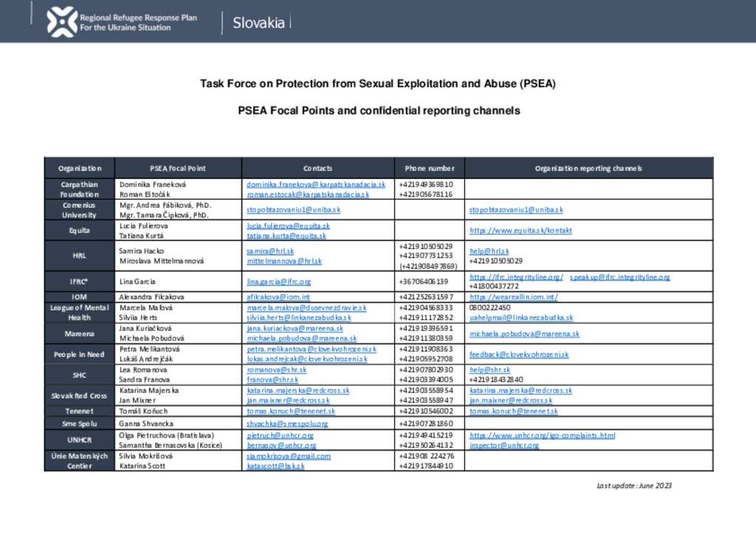Click the name Alexandra Filcakova
The width and height of the screenshot is (756, 535).
(151, 297)
